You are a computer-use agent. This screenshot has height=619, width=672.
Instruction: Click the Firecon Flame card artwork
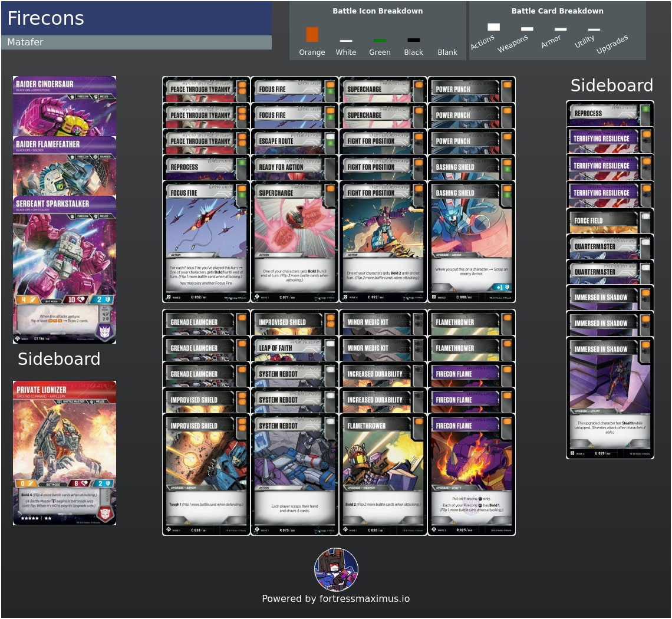pyautogui.click(x=472, y=459)
